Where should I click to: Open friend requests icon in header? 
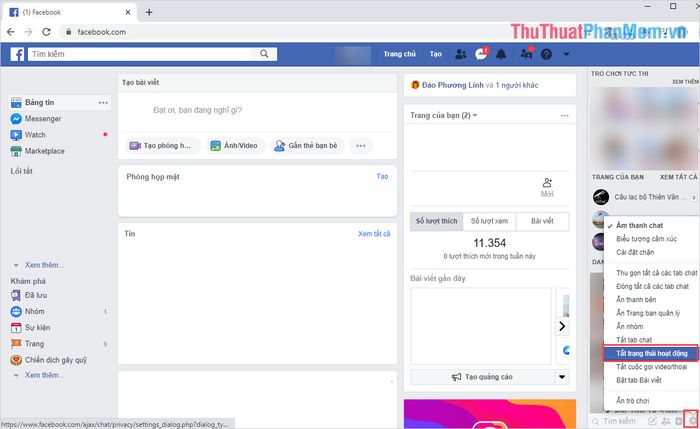pyautogui.click(x=461, y=54)
